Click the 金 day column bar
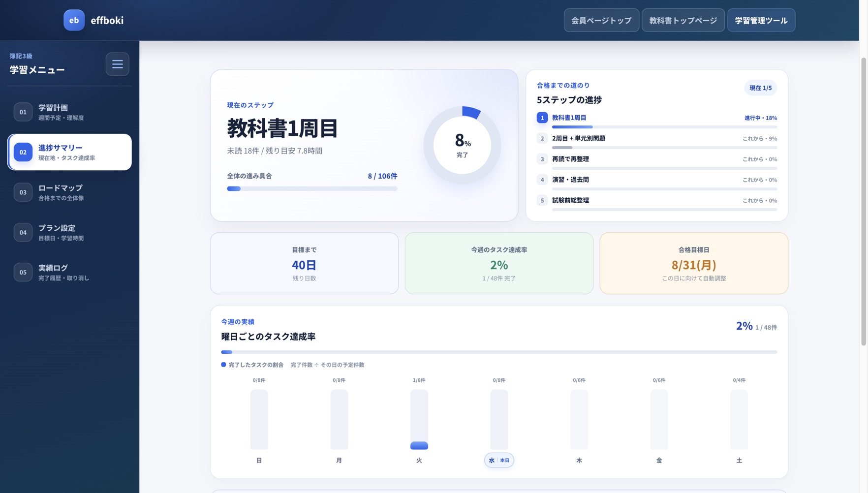 659,420
